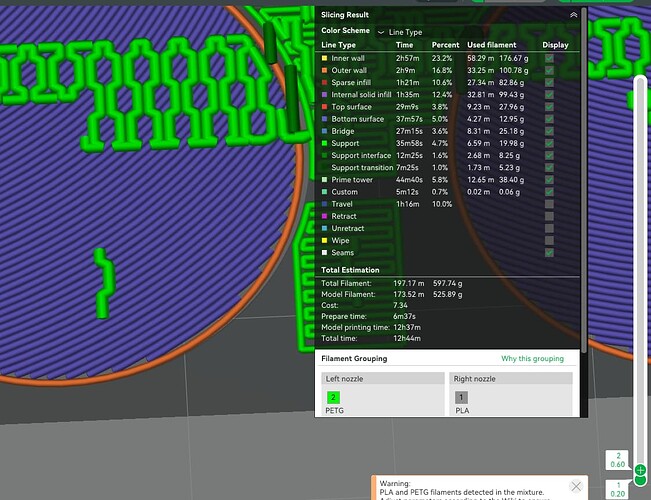This screenshot has height=500, width=651.
Task: Toggle Support transition display checkbox
Action: tap(549, 167)
